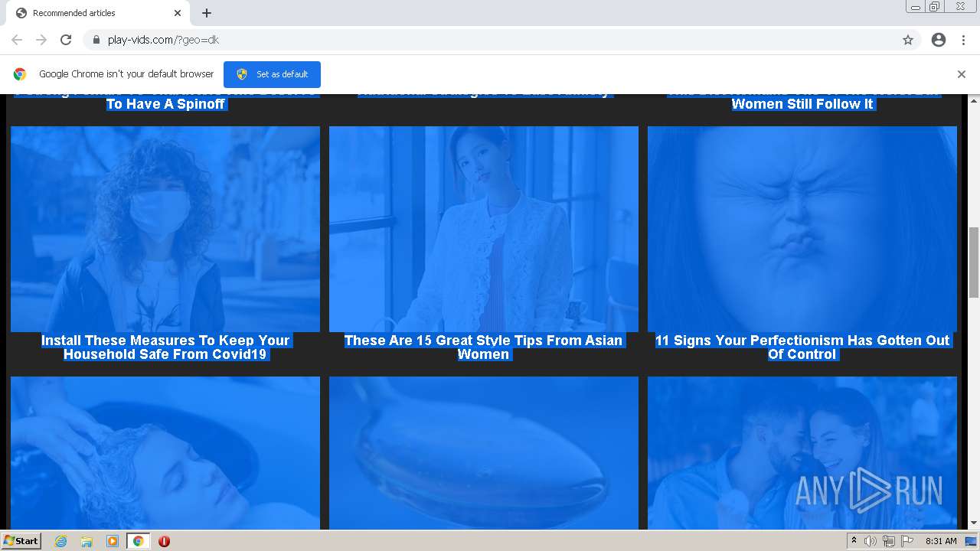Launch the media player taskbar icon
980x551 pixels.
(x=113, y=541)
